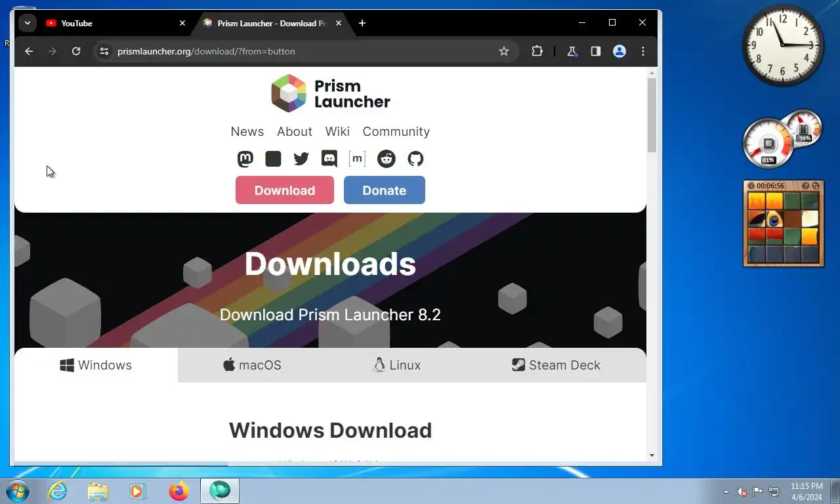Screen dimensions: 840x504
Task: Click the Prism Launcher logo
Action: [x=331, y=93]
